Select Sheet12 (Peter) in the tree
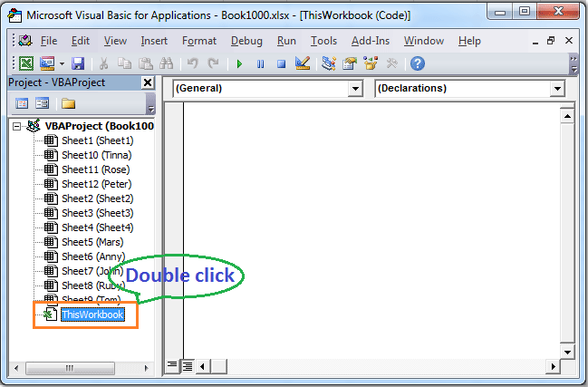This screenshot has width=588, height=387. pyautogui.click(x=97, y=184)
